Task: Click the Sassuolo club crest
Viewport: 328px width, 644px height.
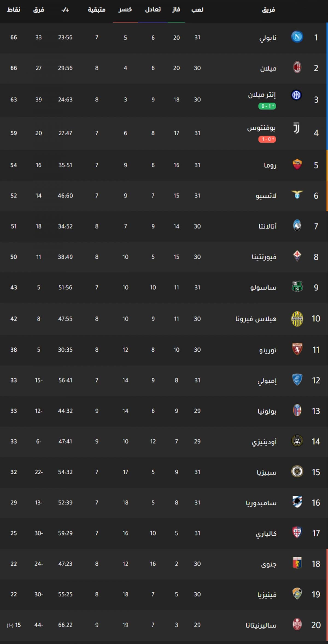Action: point(297,287)
